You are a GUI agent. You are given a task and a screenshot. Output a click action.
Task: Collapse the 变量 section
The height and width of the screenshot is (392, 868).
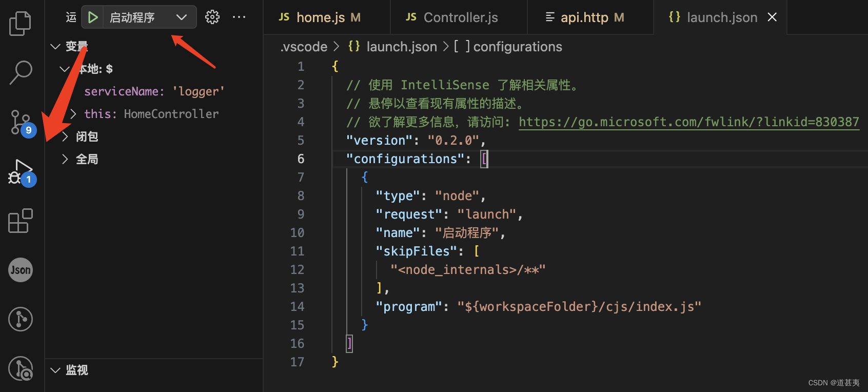click(x=55, y=47)
